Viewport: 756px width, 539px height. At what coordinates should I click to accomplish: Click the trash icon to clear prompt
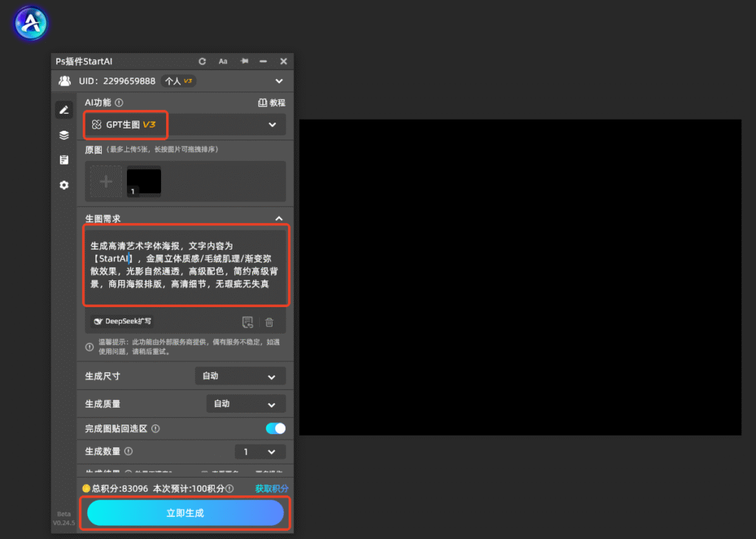[269, 322]
